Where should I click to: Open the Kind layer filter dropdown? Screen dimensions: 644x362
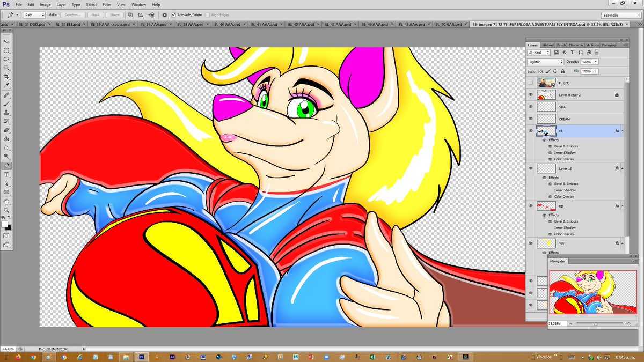pyautogui.click(x=540, y=53)
